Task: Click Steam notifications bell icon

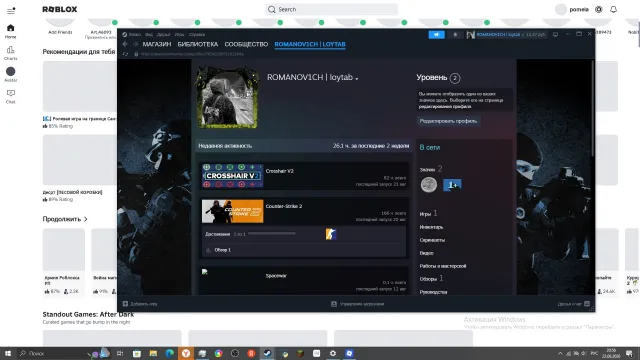Action: [455, 35]
